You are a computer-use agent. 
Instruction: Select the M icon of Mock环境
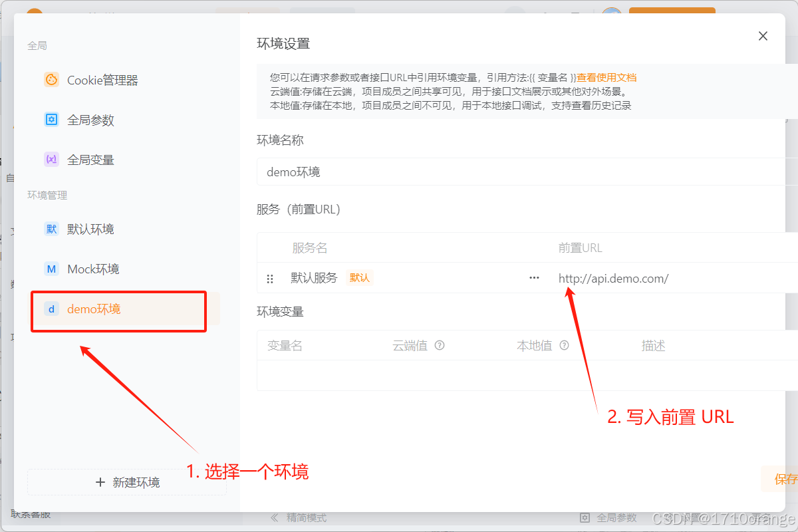click(51, 269)
